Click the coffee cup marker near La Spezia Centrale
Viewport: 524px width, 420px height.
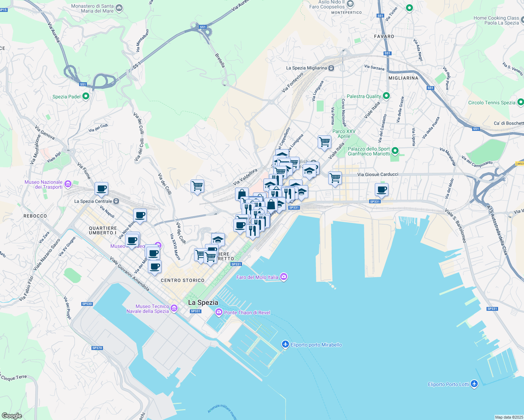pos(101,189)
